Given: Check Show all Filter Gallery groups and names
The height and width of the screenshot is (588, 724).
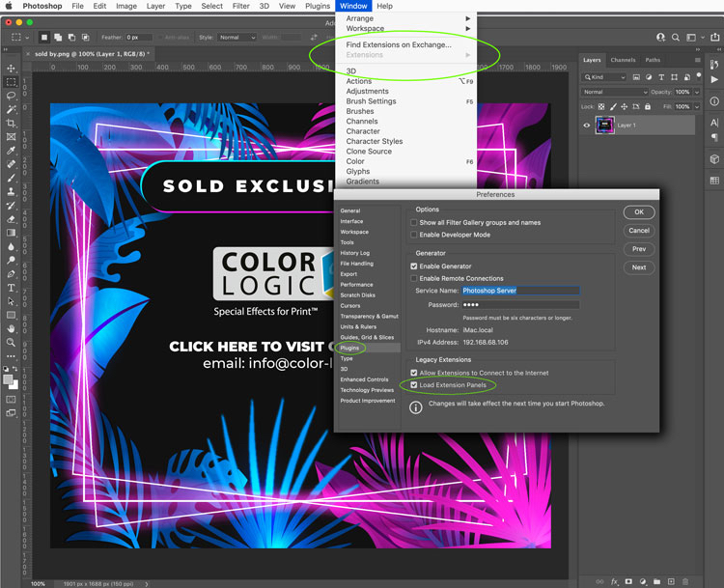Looking at the screenshot, I should [x=414, y=223].
